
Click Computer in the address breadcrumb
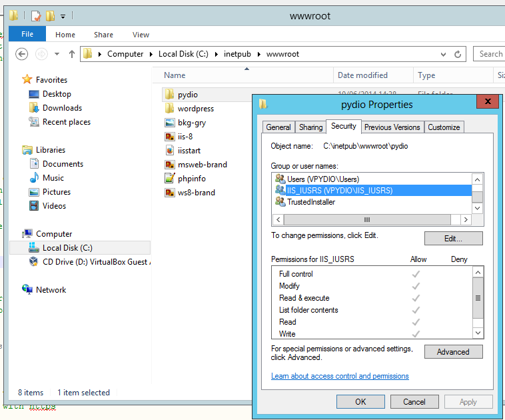pos(125,54)
